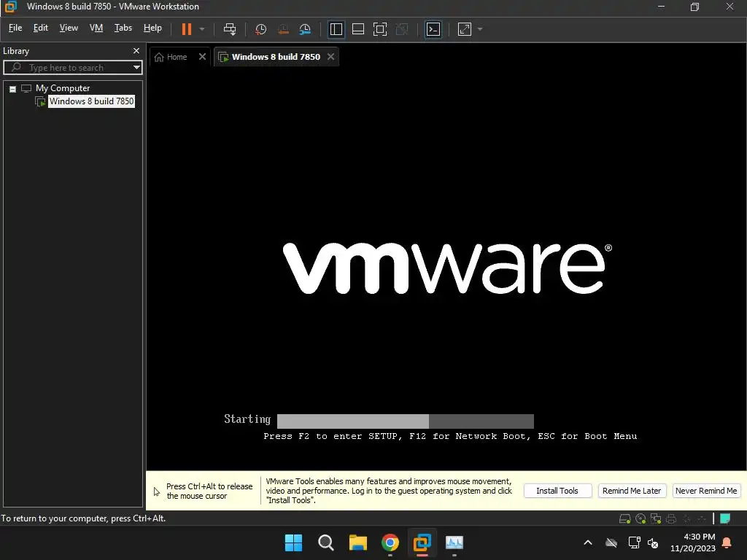Image resolution: width=747 pixels, height=560 pixels.
Task: Click the sound card status icon
Action: pos(686,518)
